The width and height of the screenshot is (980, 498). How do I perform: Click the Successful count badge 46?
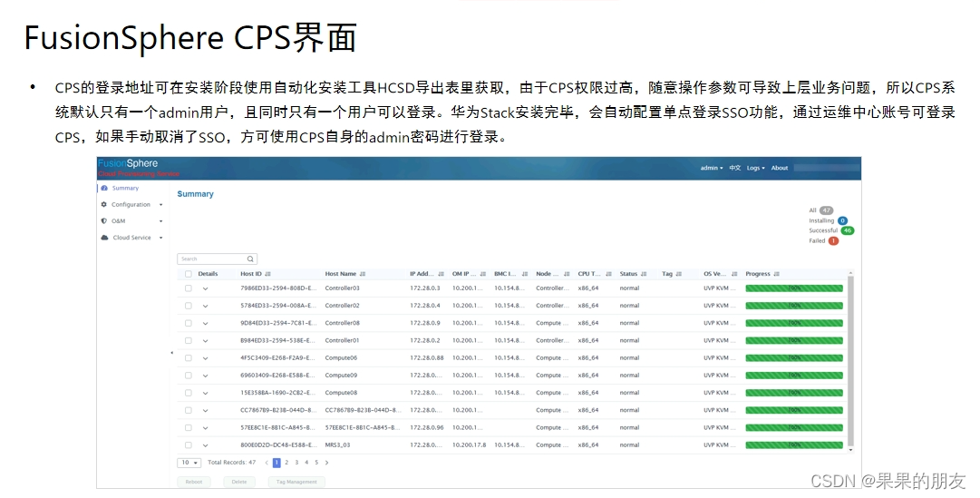coord(848,230)
